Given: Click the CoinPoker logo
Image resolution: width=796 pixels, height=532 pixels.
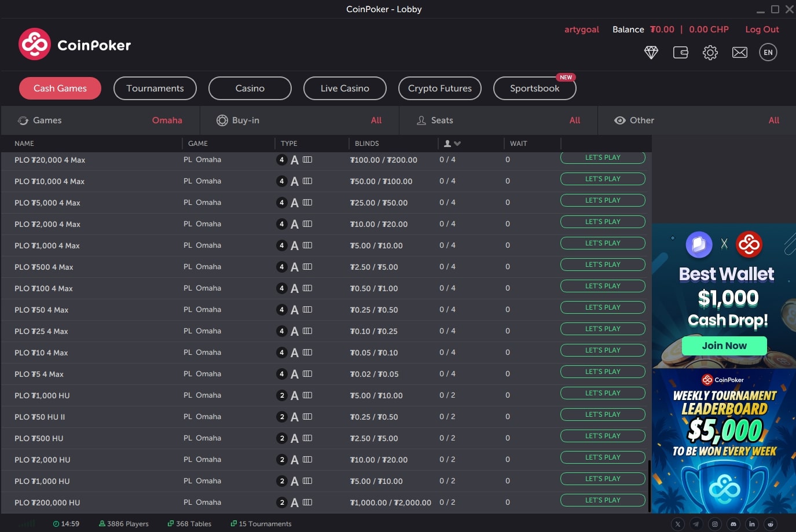Looking at the screenshot, I should pos(75,45).
